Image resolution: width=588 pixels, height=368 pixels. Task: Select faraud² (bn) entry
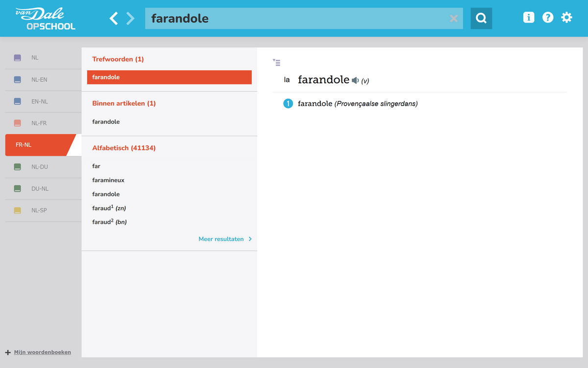110,222
